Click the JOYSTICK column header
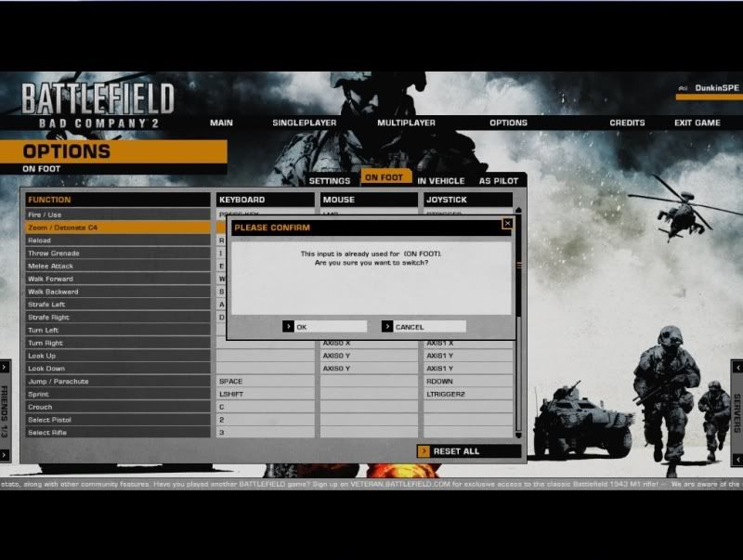 tap(468, 200)
